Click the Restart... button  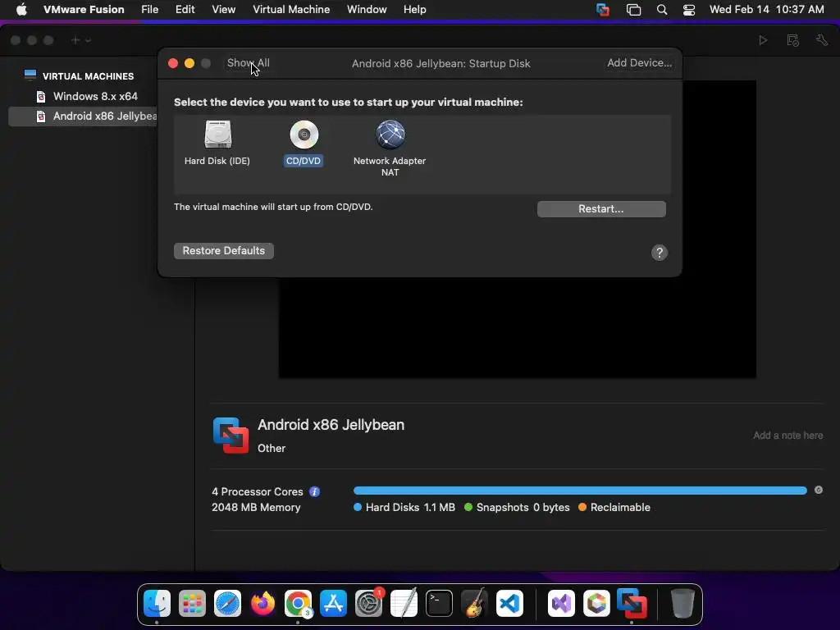pyautogui.click(x=601, y=209)
